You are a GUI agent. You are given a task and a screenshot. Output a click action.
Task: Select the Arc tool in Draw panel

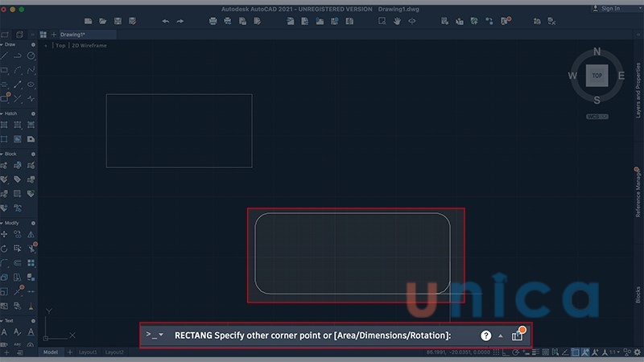(x=18, y=70)
